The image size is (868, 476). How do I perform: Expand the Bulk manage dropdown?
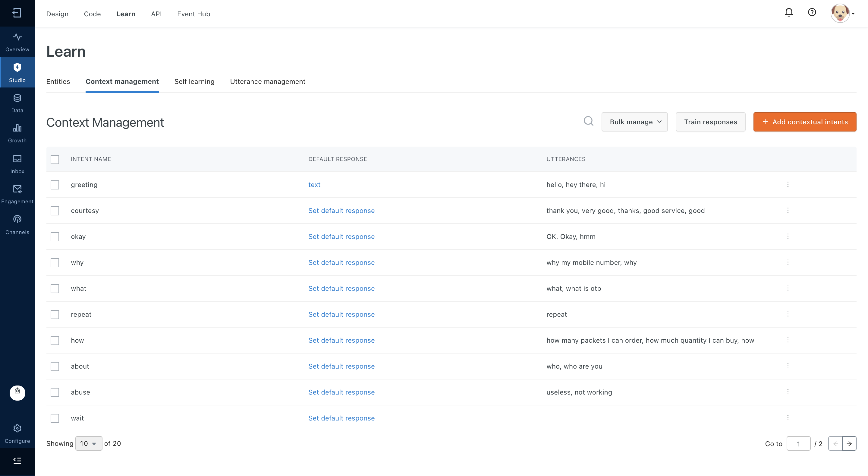point(634,122)
